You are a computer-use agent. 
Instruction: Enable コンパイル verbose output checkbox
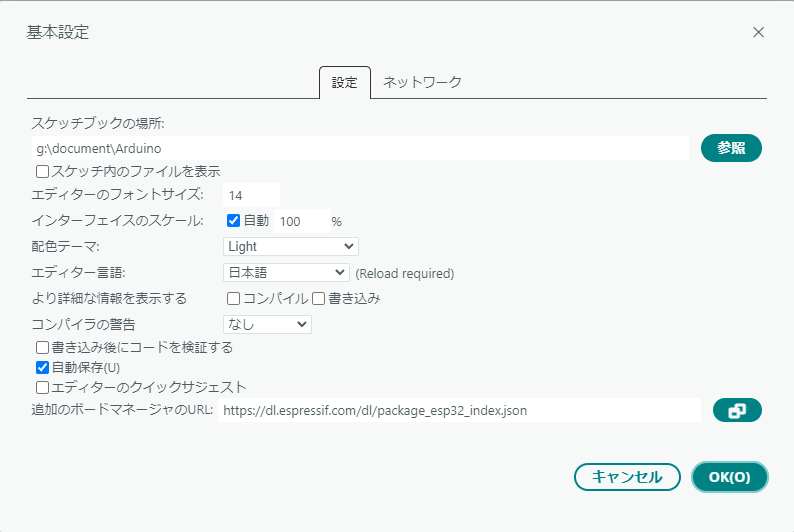point(233,298)
